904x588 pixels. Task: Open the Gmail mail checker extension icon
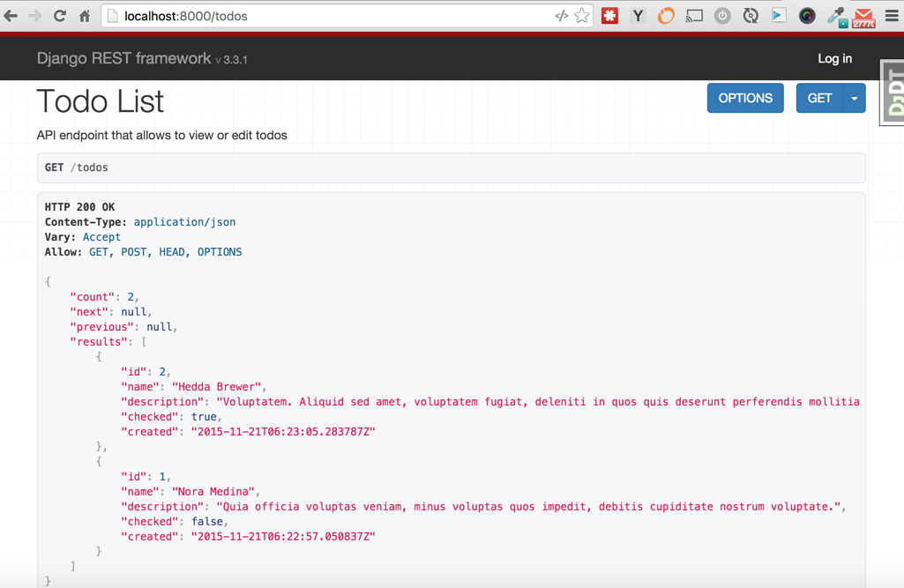(863, 18)
